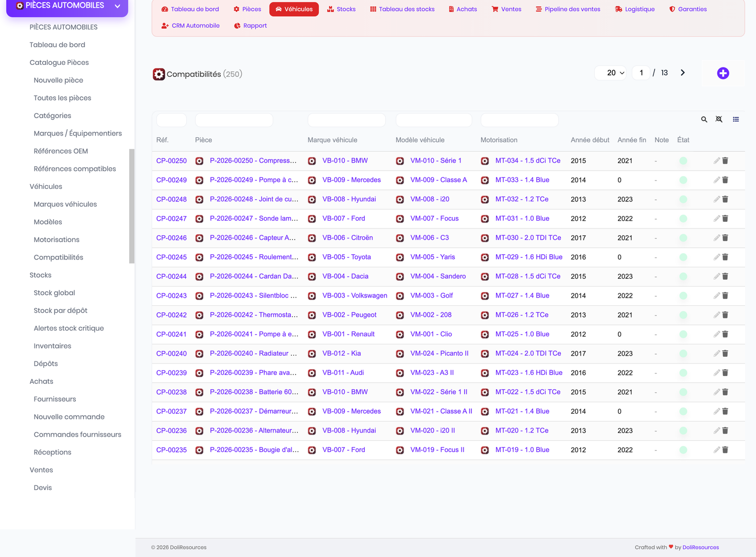Open Nouvelle commande in the sidebar

point(69,417)
